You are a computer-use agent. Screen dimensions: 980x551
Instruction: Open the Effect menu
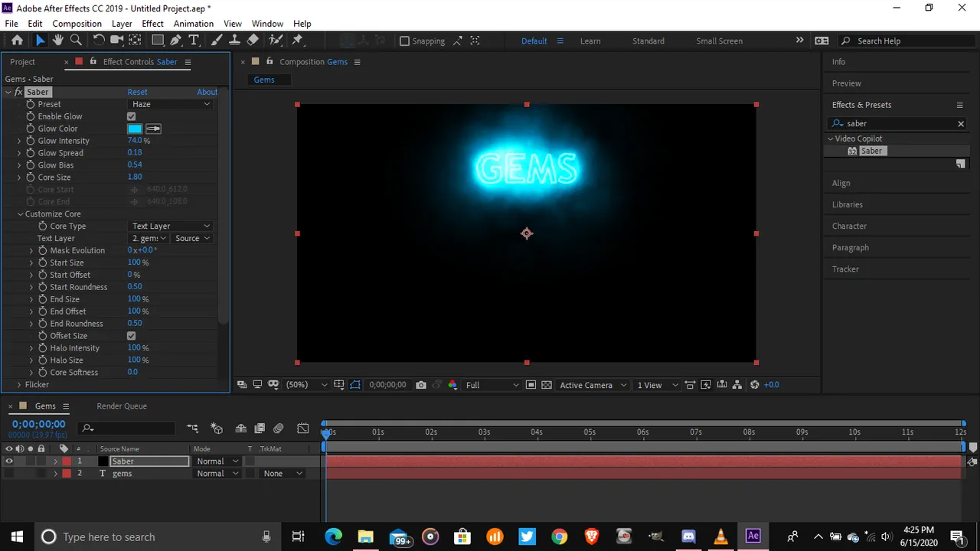pos(152,24)
